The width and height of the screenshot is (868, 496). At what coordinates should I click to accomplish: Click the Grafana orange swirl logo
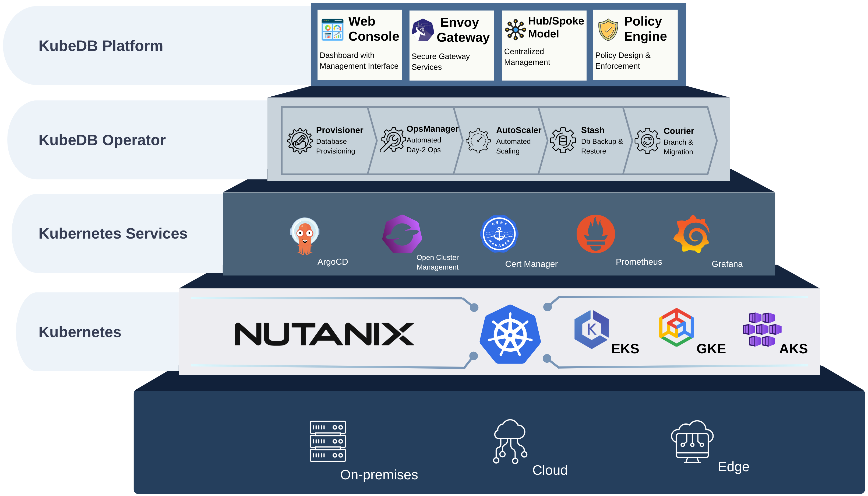(692, 234)
